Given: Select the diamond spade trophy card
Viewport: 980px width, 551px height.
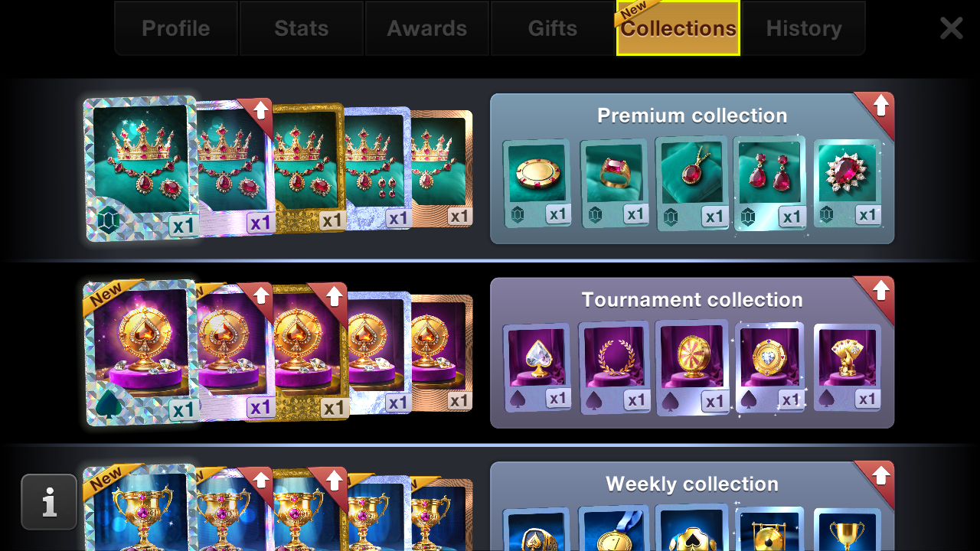Looking at the screenshot, I should [x=536, y=368].
